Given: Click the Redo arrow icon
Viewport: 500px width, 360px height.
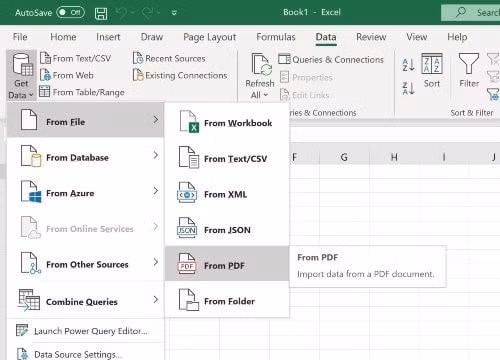Looking at the screenshot, I should tap(147, 13).
